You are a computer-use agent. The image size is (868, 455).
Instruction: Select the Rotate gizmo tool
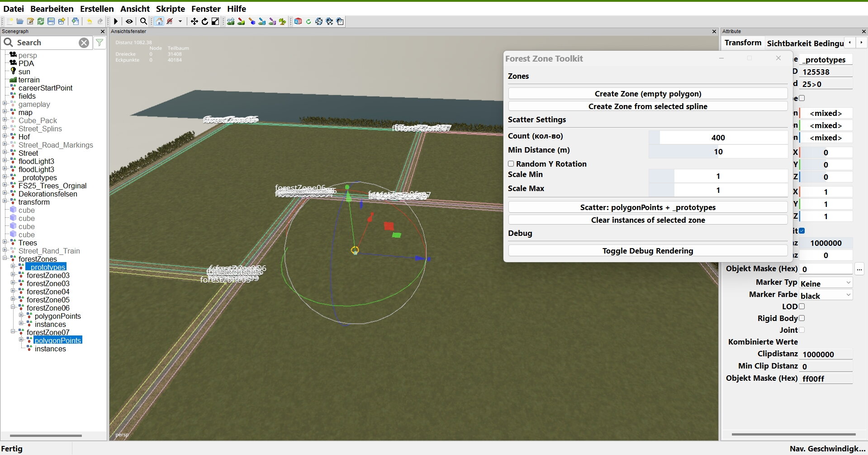204,21
